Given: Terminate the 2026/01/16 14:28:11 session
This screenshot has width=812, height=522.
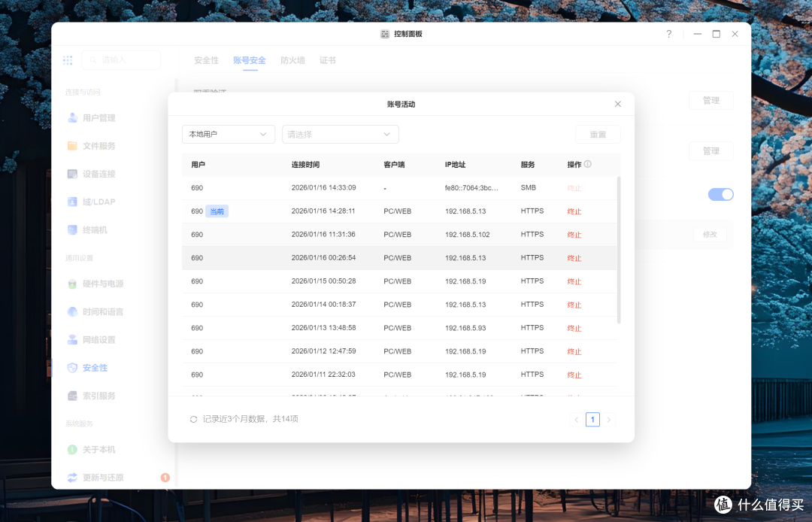Looking at the screenshot, I should (x=574, y=211).
